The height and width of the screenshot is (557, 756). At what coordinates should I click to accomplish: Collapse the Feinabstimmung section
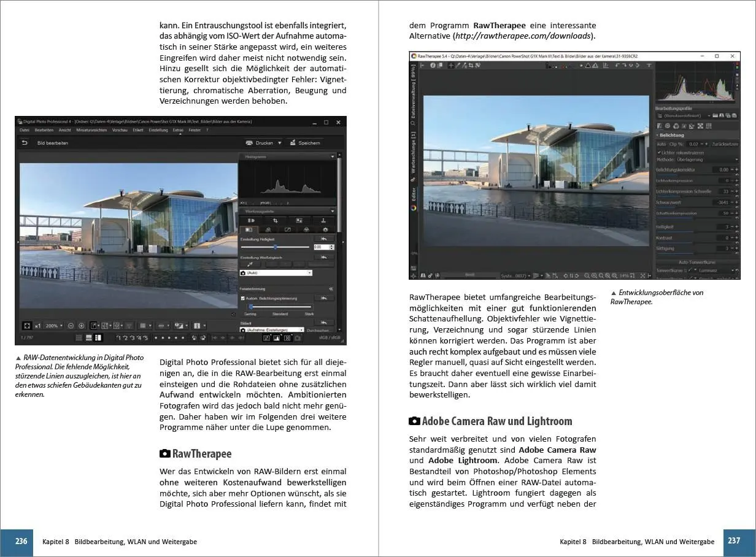(331, 288)
